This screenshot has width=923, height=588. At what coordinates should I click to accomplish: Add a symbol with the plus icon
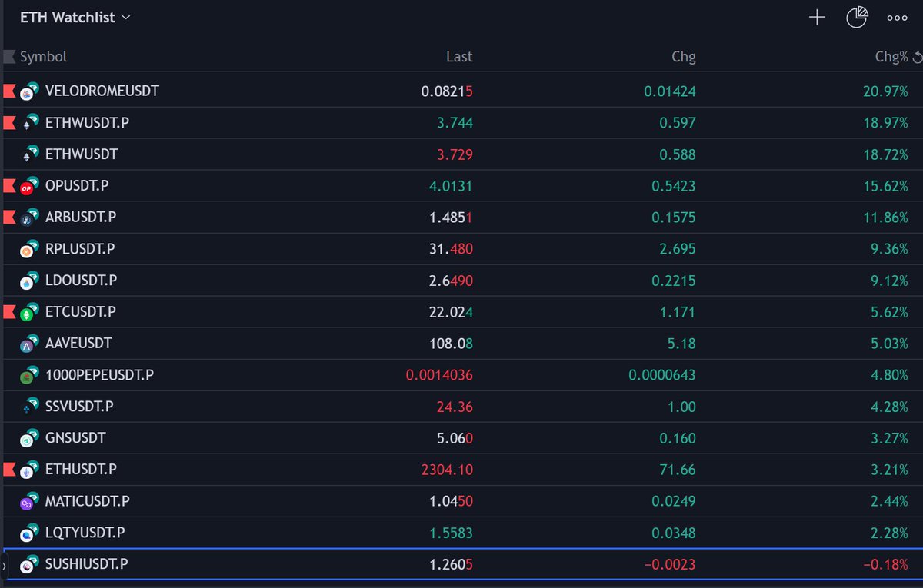[817, 18]
